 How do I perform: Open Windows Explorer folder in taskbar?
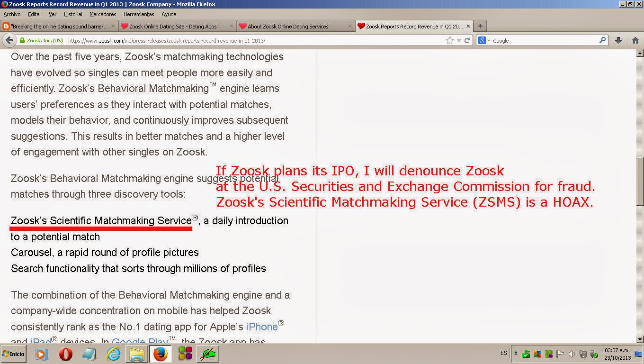[x=137, y=354]
